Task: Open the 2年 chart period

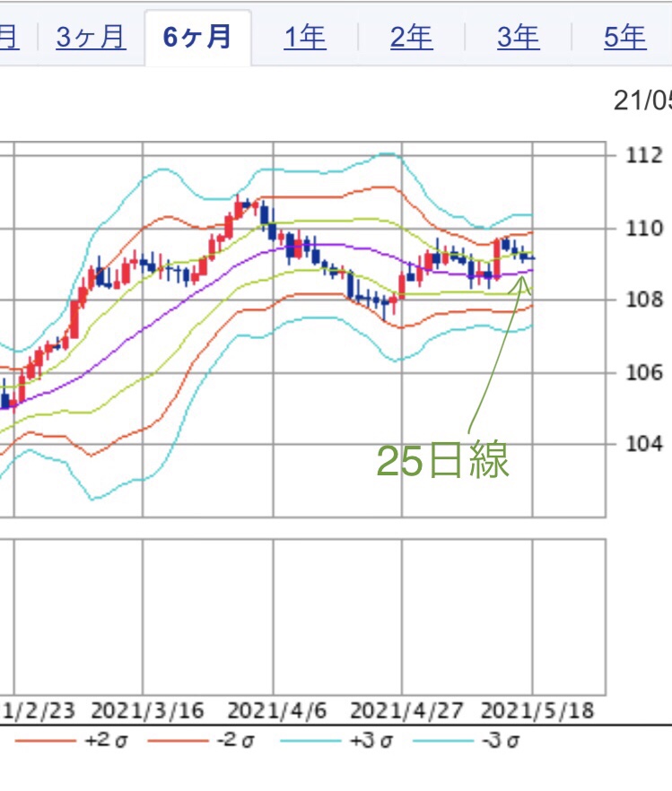Action: (x=411, y=38)
